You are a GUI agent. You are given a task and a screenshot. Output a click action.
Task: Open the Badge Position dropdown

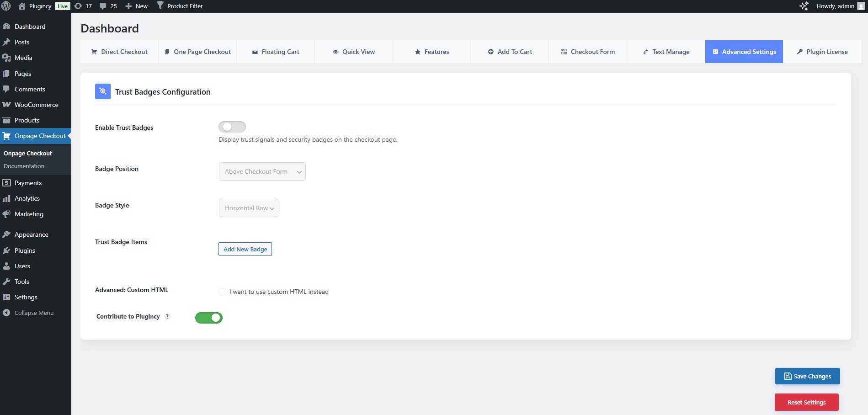pyautogui.click(x=262, y=171)
